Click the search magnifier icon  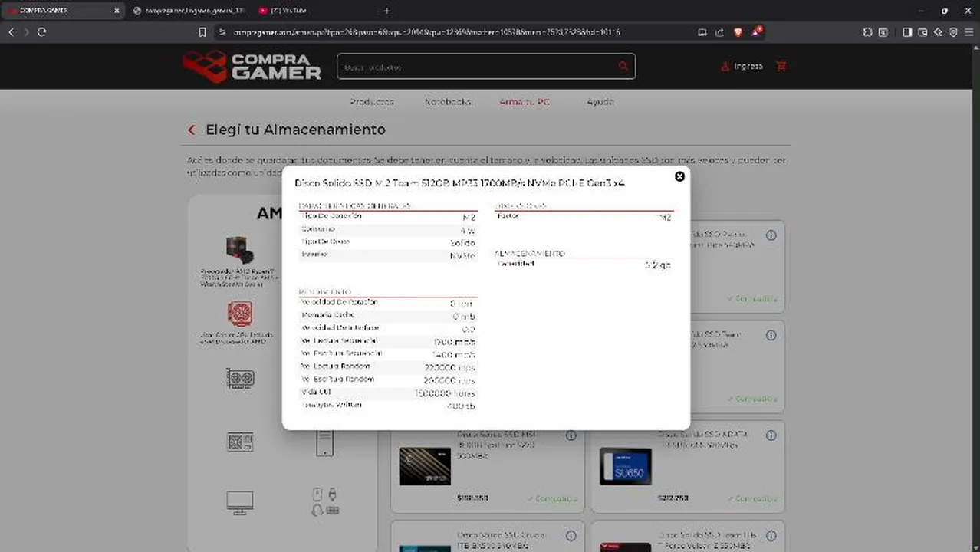(x=623, y=67)
